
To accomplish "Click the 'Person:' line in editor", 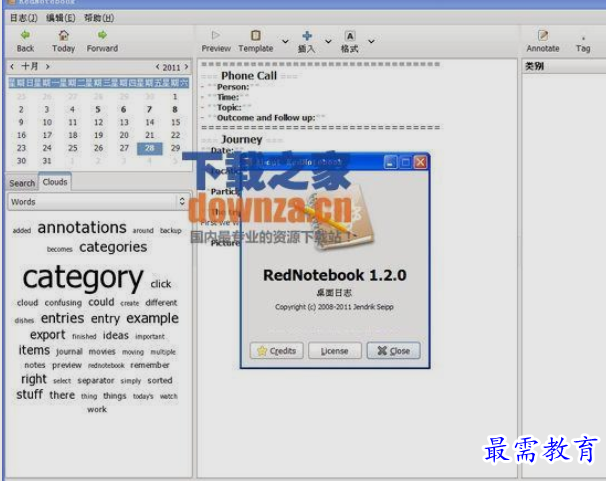I will pyautogui.click(x=233, y=87).
